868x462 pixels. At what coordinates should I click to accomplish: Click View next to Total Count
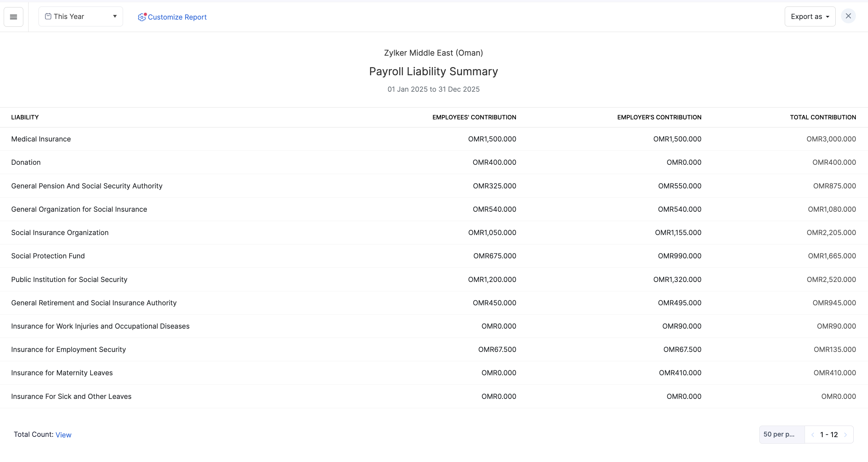click(63, 435)
